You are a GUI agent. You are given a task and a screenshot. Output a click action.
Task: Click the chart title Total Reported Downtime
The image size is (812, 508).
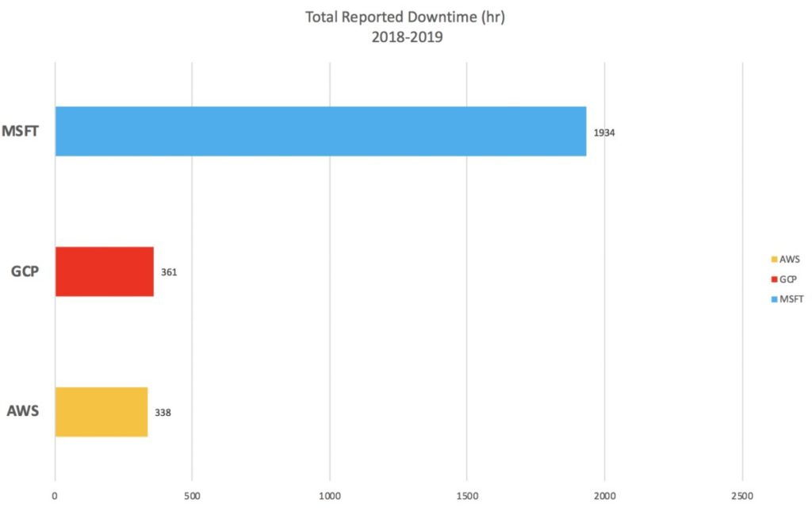405,16
